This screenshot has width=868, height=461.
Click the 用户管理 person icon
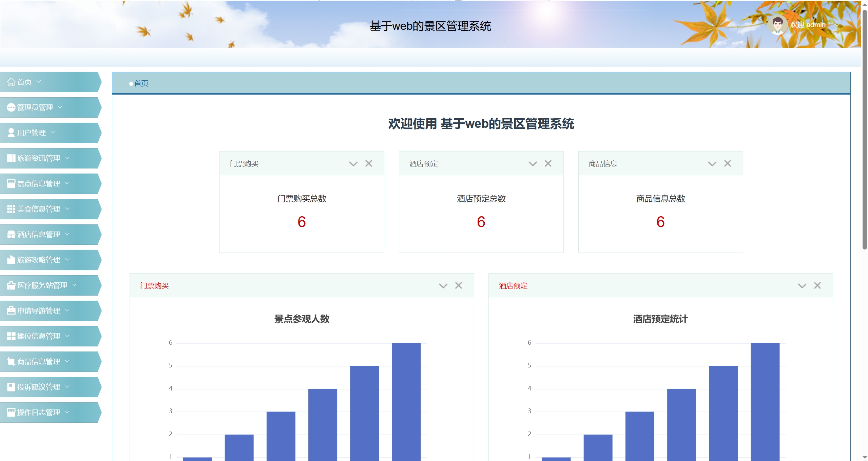pyautogui.click(x=11, y=133)
